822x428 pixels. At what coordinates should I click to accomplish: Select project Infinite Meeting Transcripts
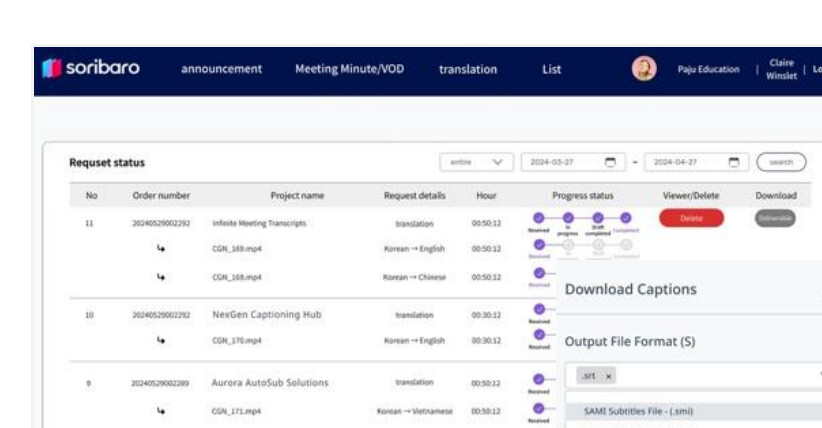[259, 223]
